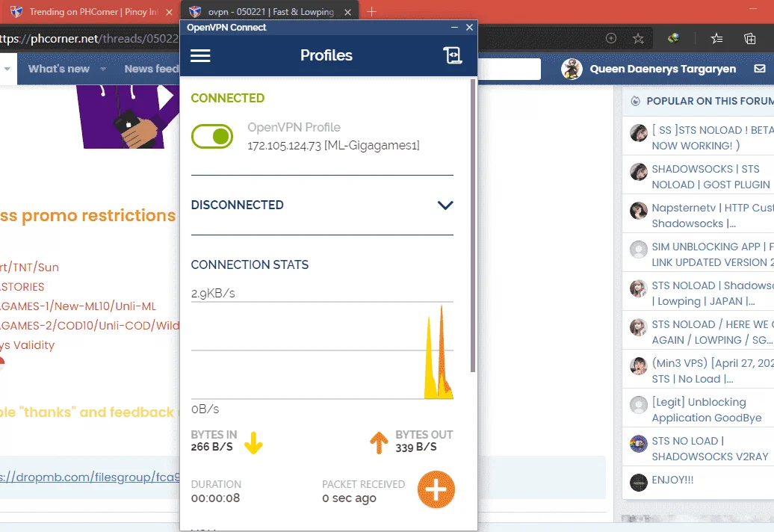Click the add-to-favorites star icon
Image resolution: width=774 pixels, height=532 pixels.
tap(638, 39)
